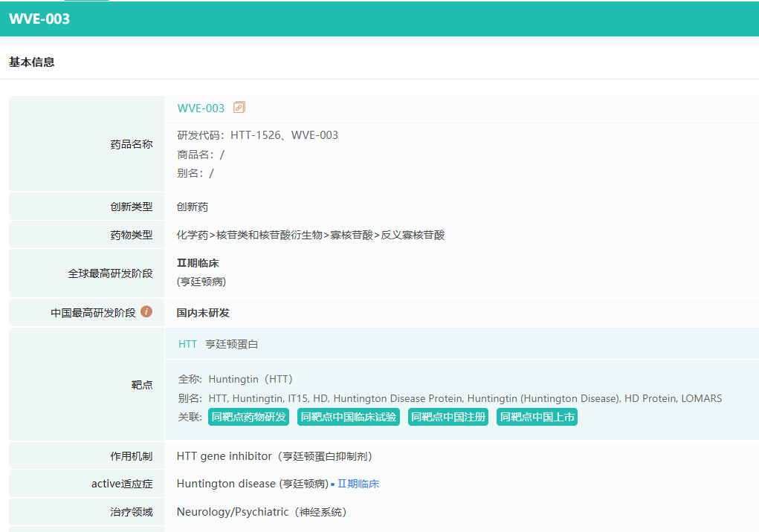Screen dimensions: 759x532
Task: Click the 基本信息 section heading
Action: 32,62
